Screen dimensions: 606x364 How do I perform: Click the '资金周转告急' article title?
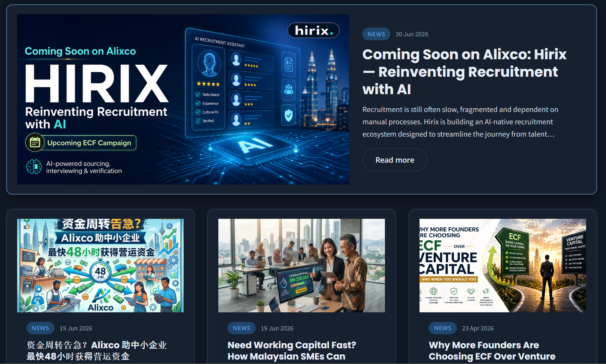pos(97,351)
